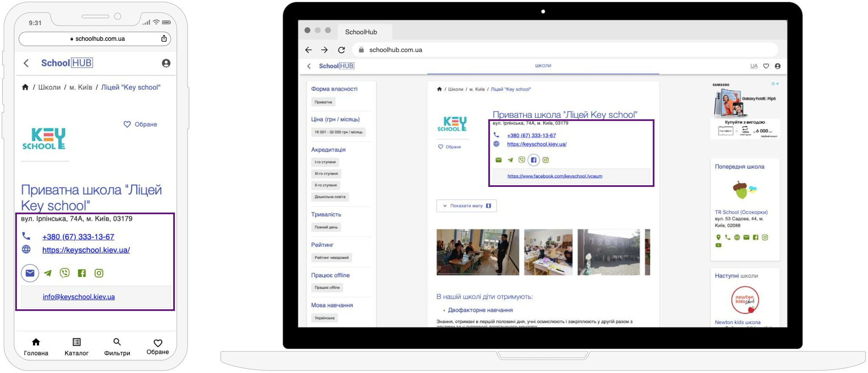This screenshot has height=373, width=868.
Task: Click the Facebook icon in desktop contacts
Action: [x=533, y=160]
